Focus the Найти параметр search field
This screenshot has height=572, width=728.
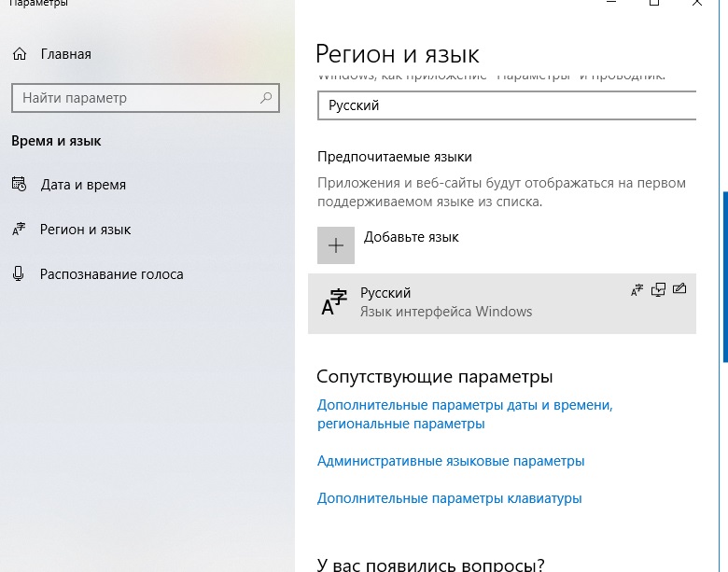click(x=146, y=98)
